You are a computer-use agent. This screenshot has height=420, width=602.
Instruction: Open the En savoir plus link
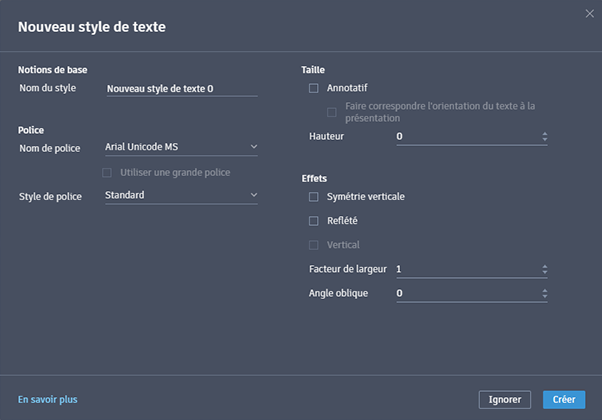coord(47,399)
